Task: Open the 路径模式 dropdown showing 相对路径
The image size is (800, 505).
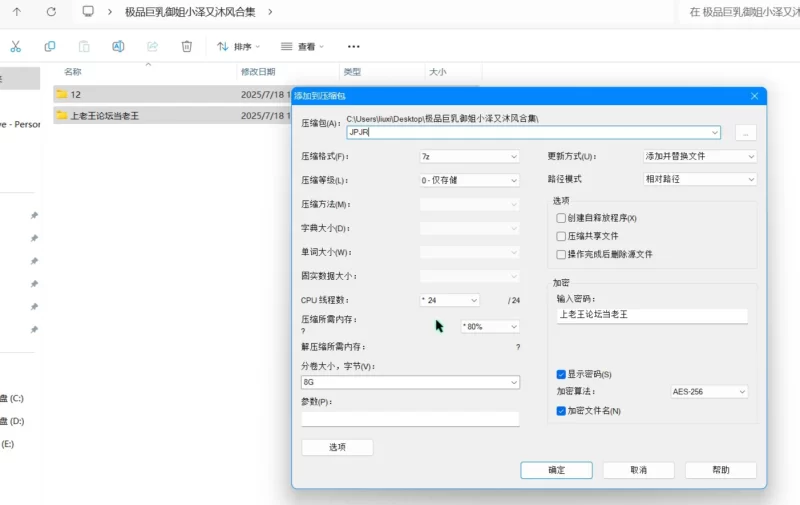Action: [x=699, y=180]
